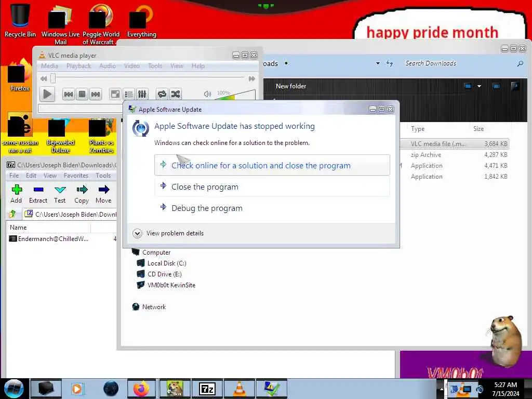Click 7-Zip Move button
The width and height of the screenshot is (532, 399).
(103, 194)
